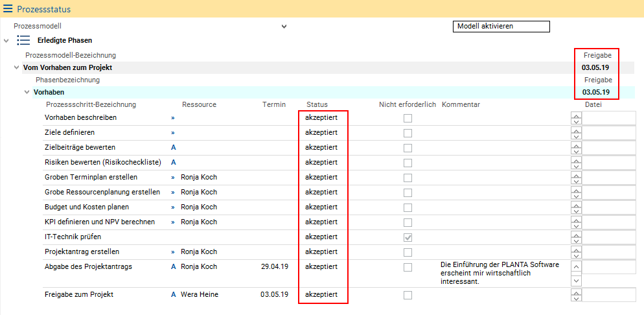
Task: Click the Prozessmodell label
Action: point(38,26)
